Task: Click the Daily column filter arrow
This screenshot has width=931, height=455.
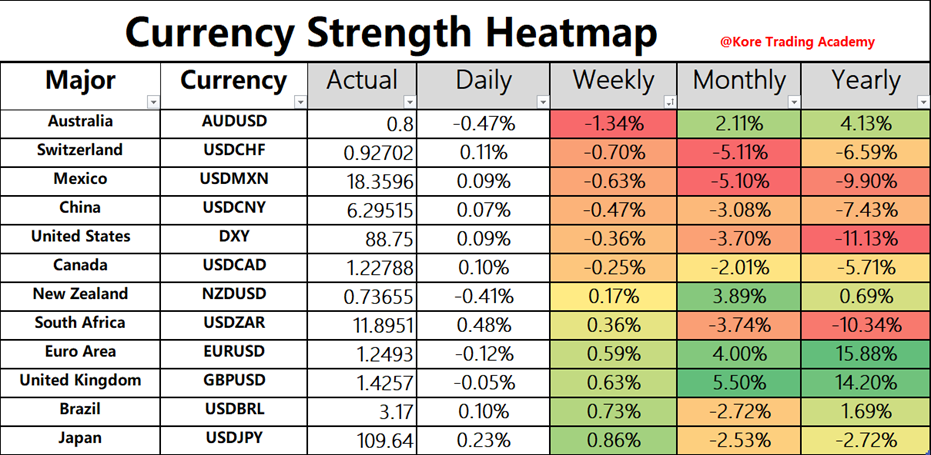Action: (543, 102)
